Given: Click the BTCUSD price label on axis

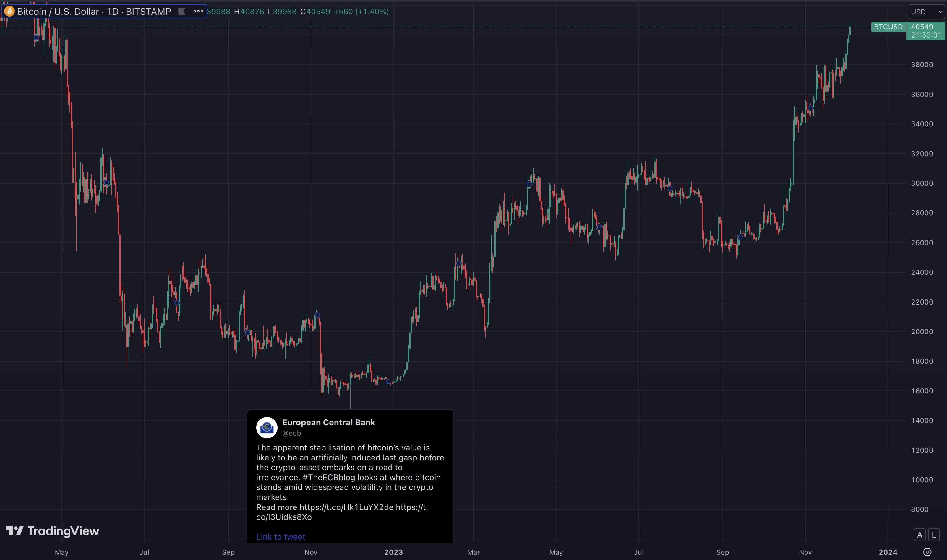Looking at the screenshot, I should click(x=888, y=27).
